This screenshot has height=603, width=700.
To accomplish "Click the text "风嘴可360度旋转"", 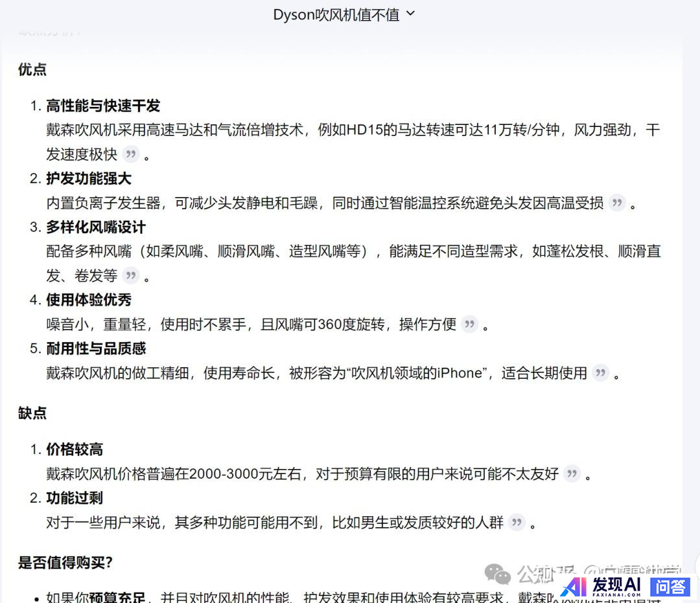I will [x=329, y=324].
